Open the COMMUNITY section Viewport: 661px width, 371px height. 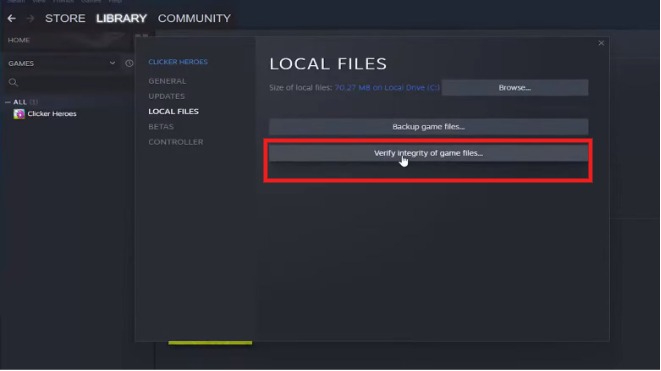[x=194, y=18]
